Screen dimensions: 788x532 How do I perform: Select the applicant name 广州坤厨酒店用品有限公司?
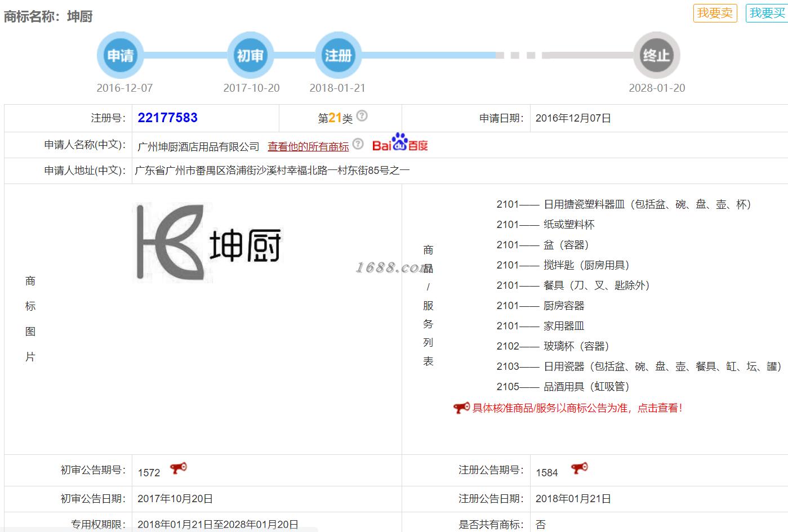coord(198,146)
